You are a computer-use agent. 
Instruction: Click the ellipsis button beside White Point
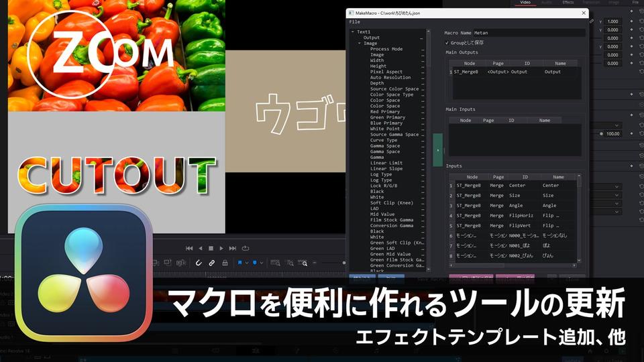(x=422, y=129)
